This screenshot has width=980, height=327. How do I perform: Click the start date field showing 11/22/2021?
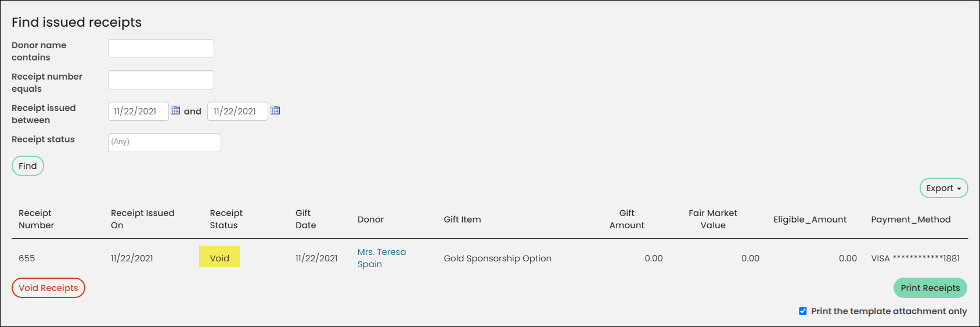click(x=138, y=111)
